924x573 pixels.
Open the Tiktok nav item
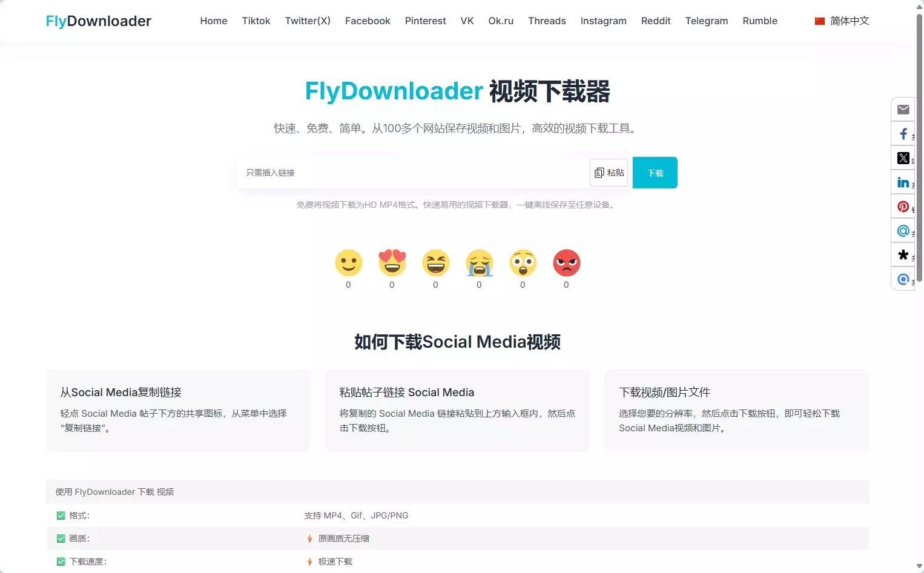tap(256, 21)
